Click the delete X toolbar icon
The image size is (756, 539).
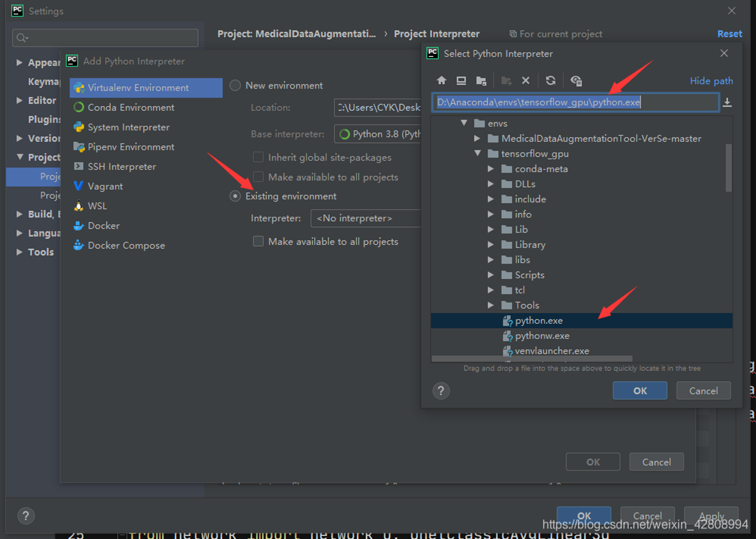pyautogui.click(x=526, y=81)
